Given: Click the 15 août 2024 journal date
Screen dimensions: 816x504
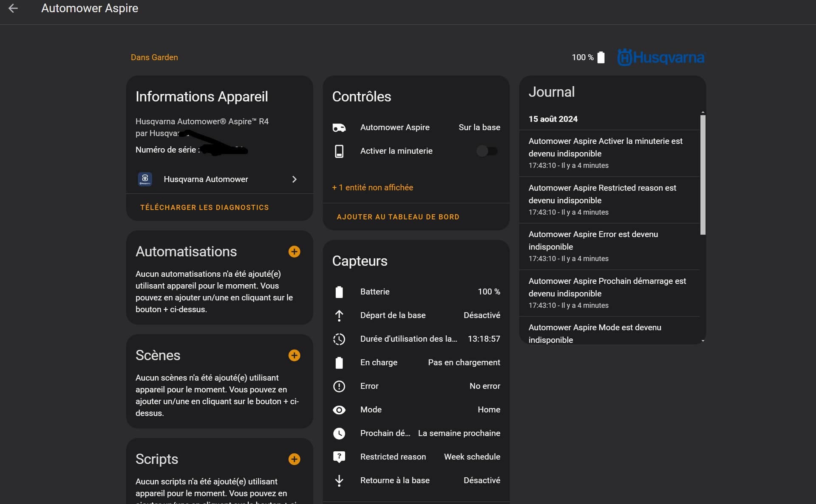Looking at the screenshot, I should pyautogui.click(x=553, y=119).
